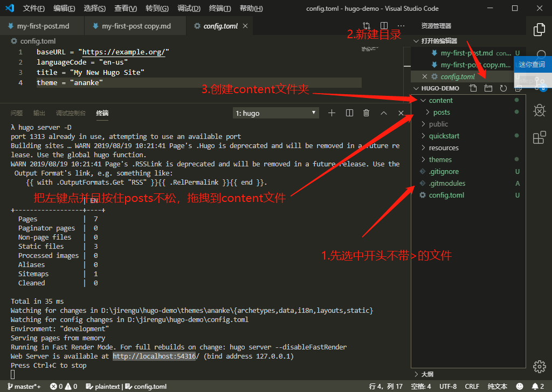Open the Extensions view in the activity bar
The width and height of the screenshot is (552, 392).
point(539,137)
